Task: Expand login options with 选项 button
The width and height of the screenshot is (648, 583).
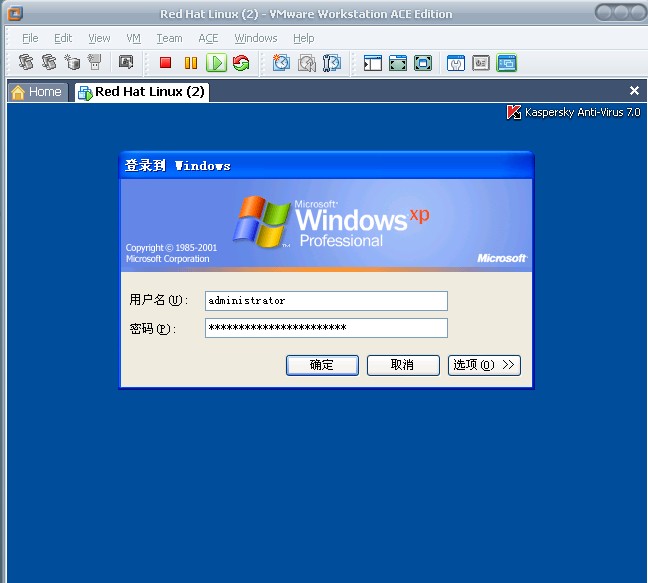Action: 484,365
